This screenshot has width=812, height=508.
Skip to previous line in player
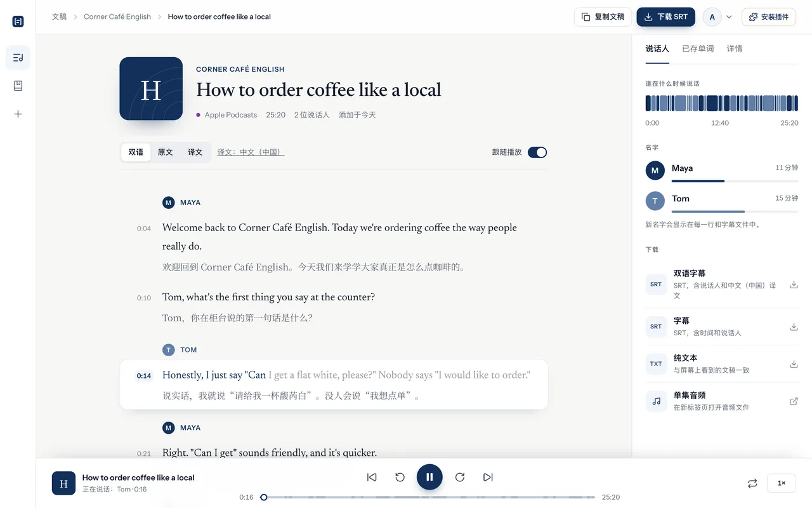pos(372,477)
